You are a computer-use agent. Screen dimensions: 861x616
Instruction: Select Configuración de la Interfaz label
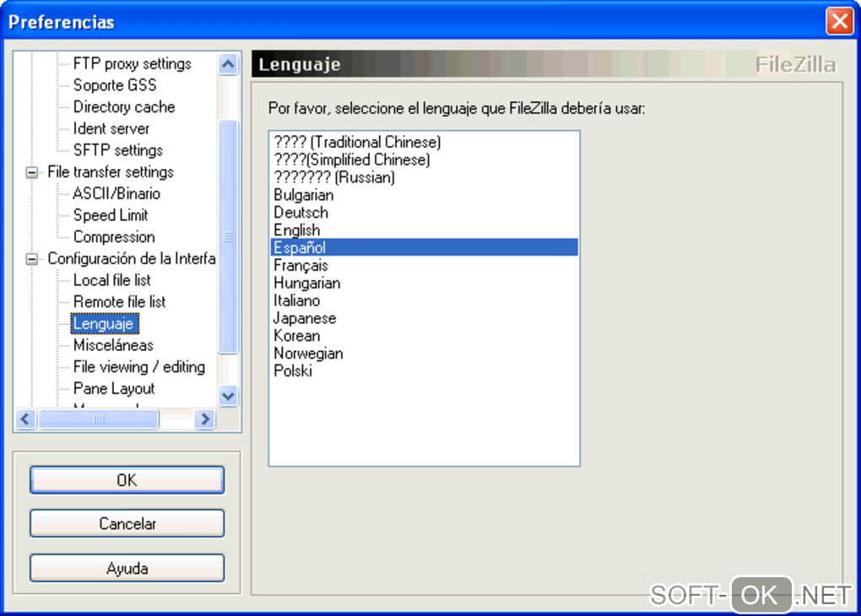click(x=131, y=258)
